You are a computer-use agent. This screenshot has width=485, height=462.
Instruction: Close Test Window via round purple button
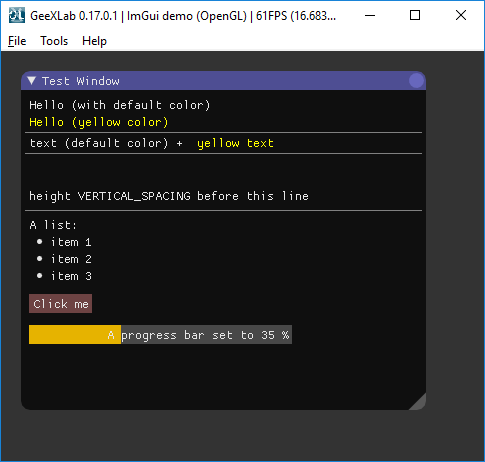click(x=416, y=81)
